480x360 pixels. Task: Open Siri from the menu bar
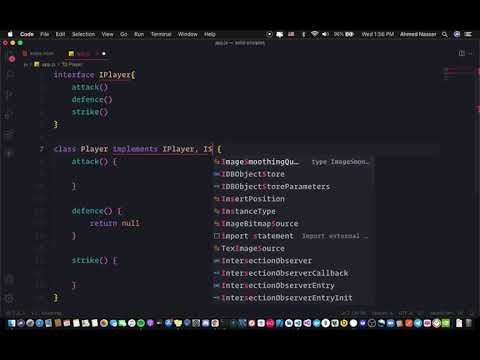[x=457, y=34]
